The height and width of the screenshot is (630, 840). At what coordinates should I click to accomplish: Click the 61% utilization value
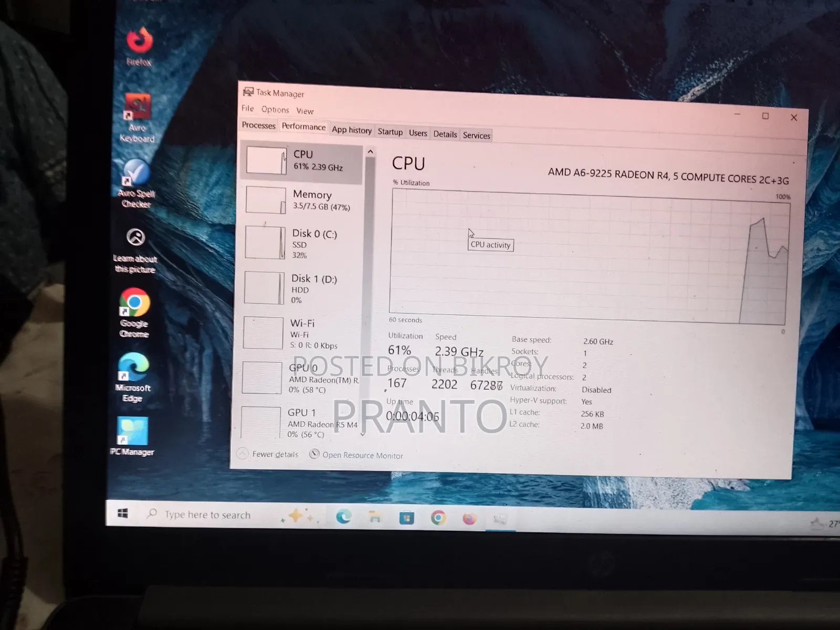pyautogui.click(x=400, y=350)
